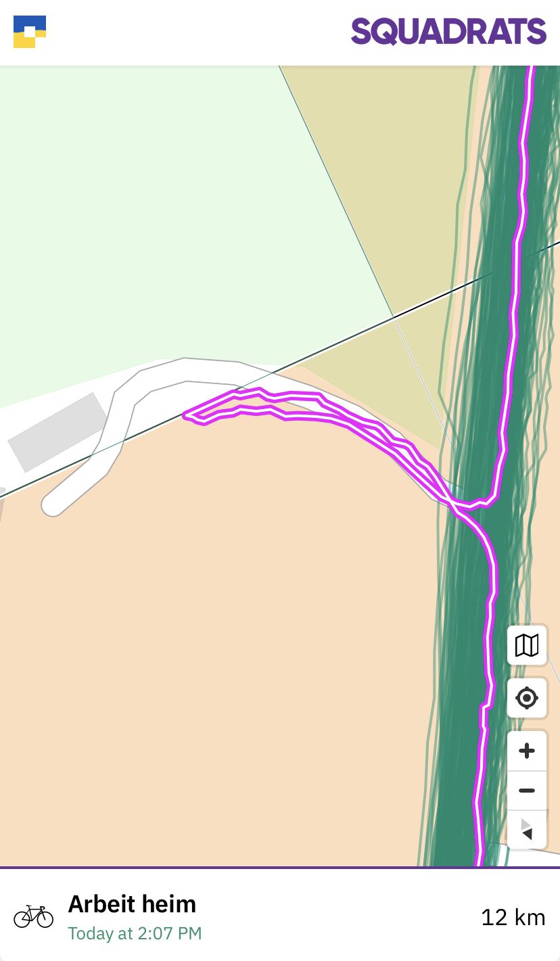Tap the peach colored map area
Image resolution: width=560 pixels, height=961 pixels.
[223, 642]
